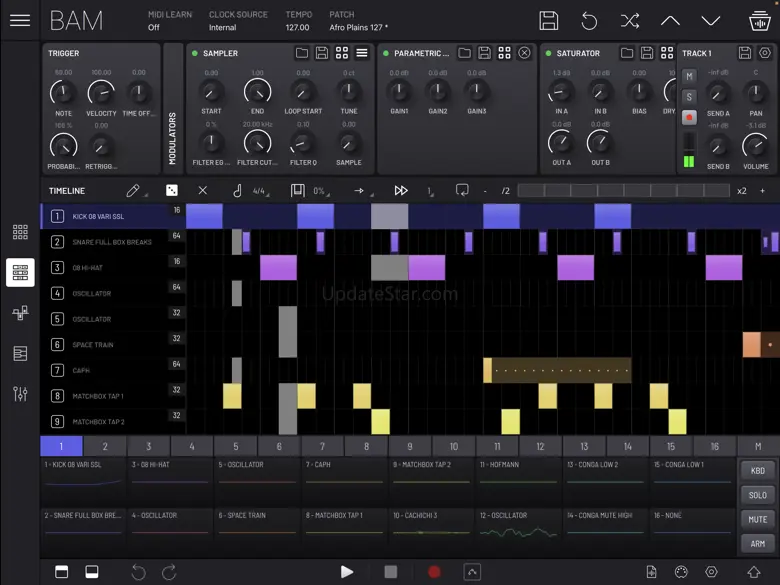Click the dice randomize tool in timeline
This screenshot has width=780, height=585.
pyautogui.click(x=172, y=190)
